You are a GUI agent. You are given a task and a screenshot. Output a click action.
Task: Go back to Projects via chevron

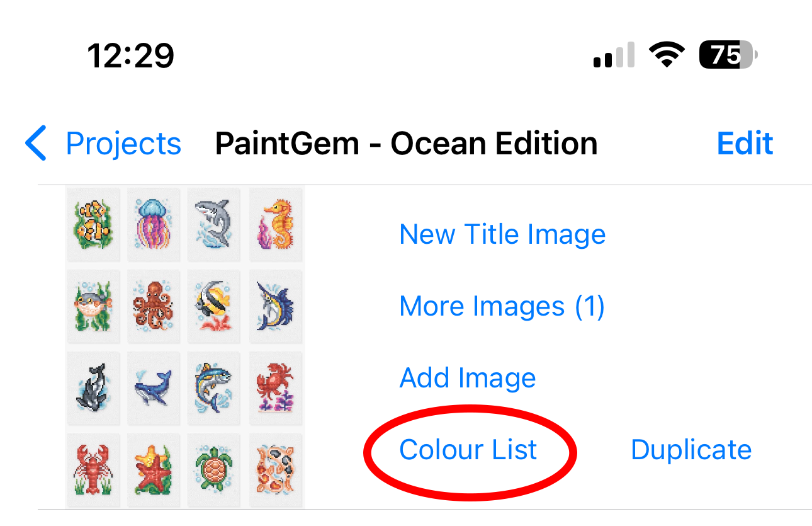tap(36, 143)
